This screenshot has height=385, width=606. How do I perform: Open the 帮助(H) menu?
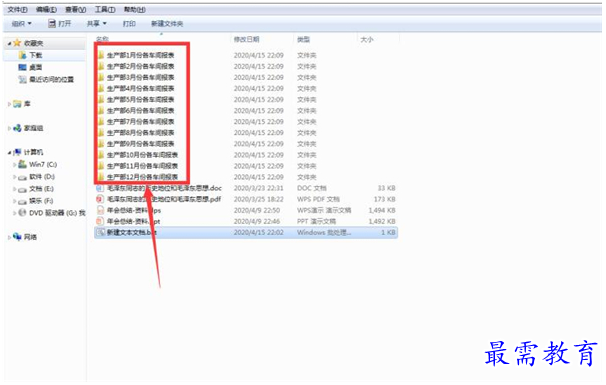point(134,10)
